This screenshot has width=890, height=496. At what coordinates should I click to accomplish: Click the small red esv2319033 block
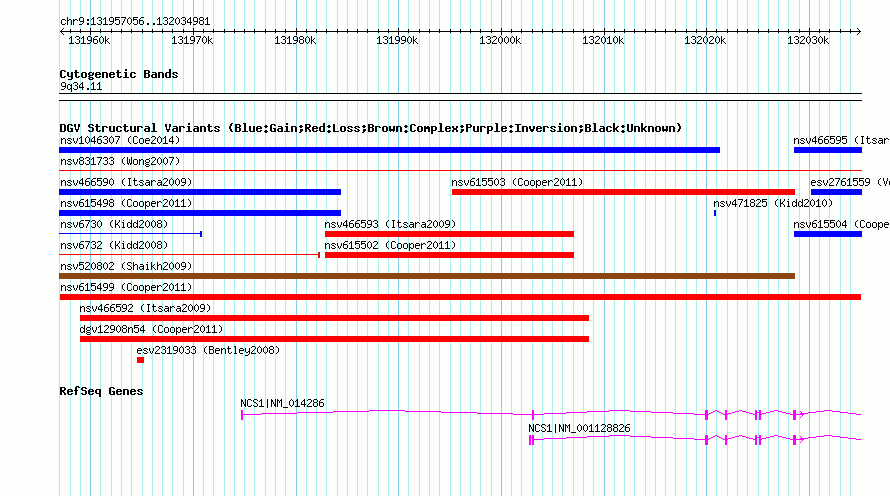click(x=140, y=360)
